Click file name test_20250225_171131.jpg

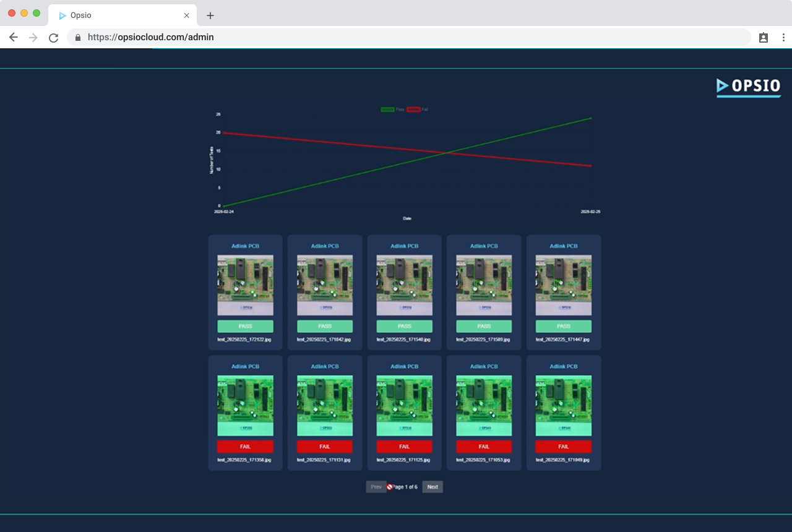324,460
